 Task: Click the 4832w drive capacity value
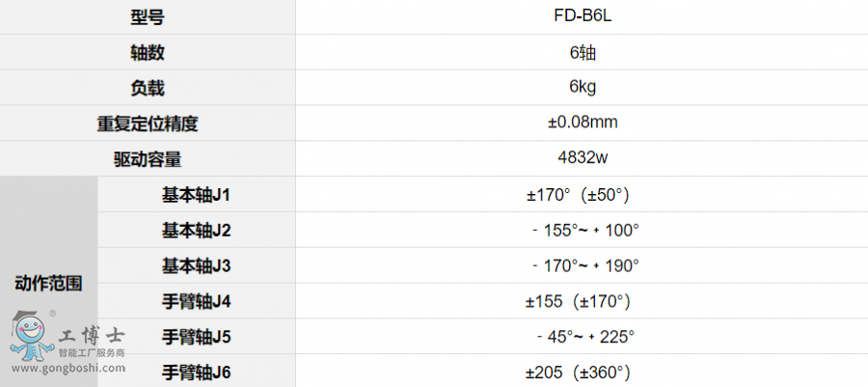pyautogui.click(x=583, y=157)
